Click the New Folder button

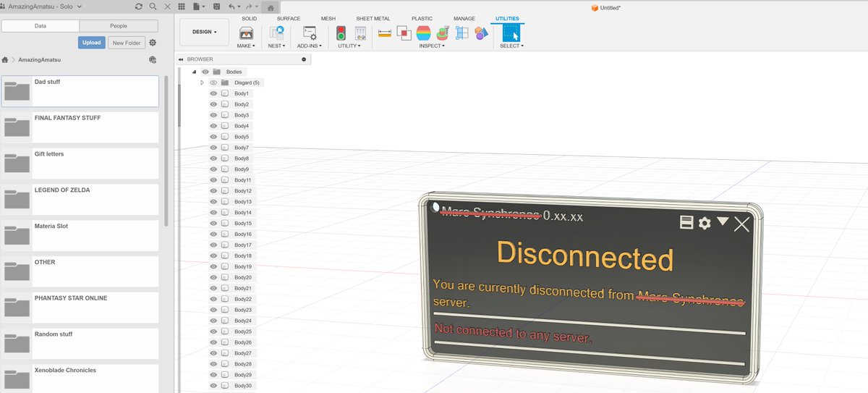tap(127, 43)
